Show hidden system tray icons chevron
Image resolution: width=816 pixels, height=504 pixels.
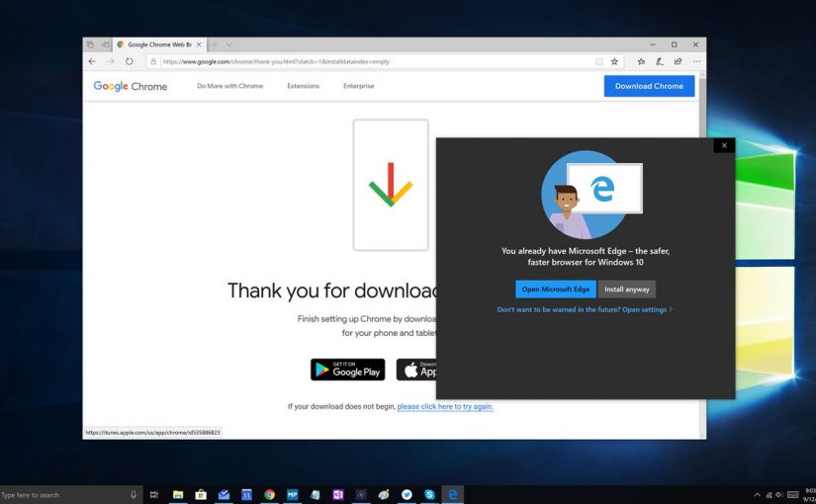(758, 495)
